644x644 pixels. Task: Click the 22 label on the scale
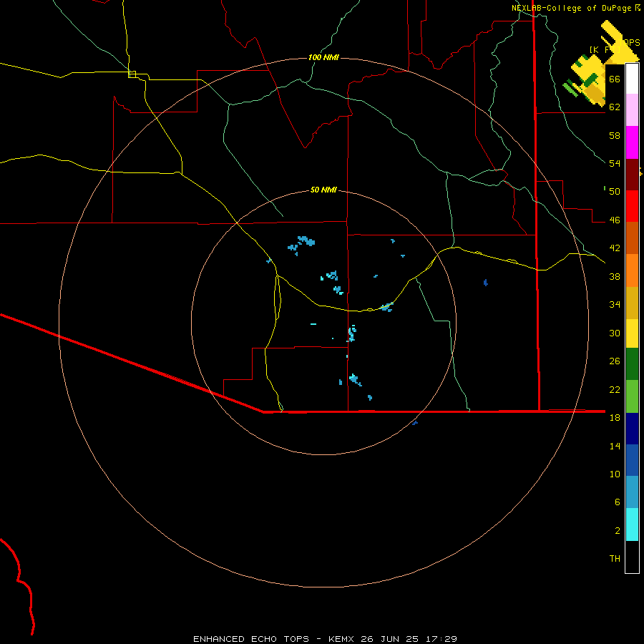615,389
